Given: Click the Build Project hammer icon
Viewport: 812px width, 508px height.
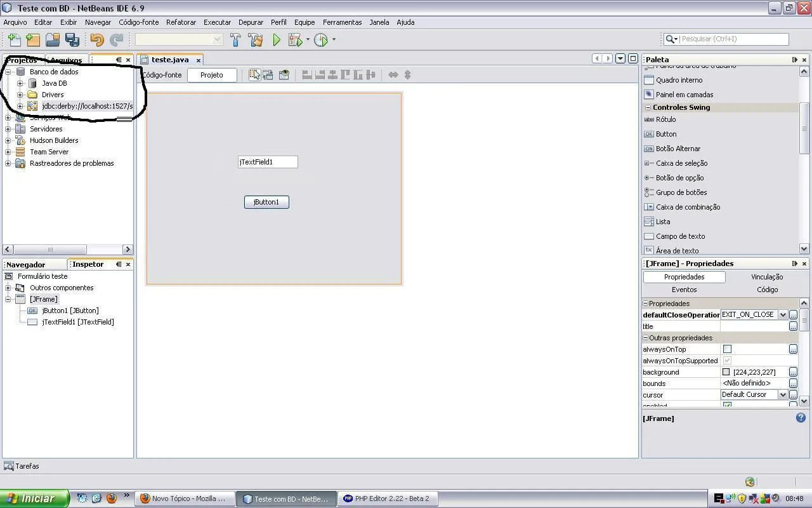Looking at the screenshot, I should [235, 40].
